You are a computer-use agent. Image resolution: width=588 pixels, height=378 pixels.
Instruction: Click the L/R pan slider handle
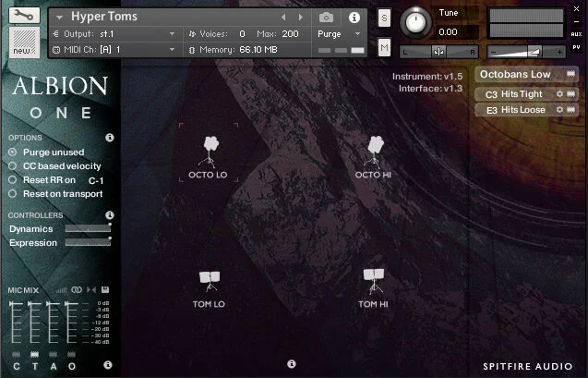[x=438, y=52]
